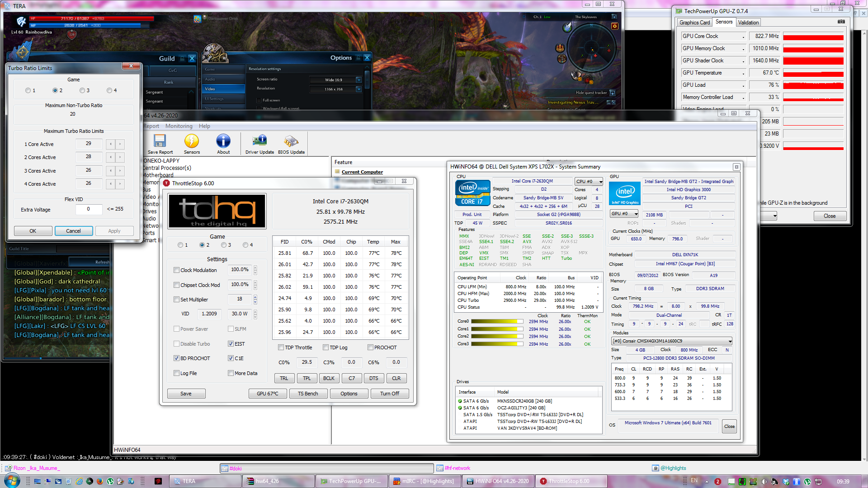
Task: Click Hide quest tracker icon in TERA
Action: click(613, 93)
